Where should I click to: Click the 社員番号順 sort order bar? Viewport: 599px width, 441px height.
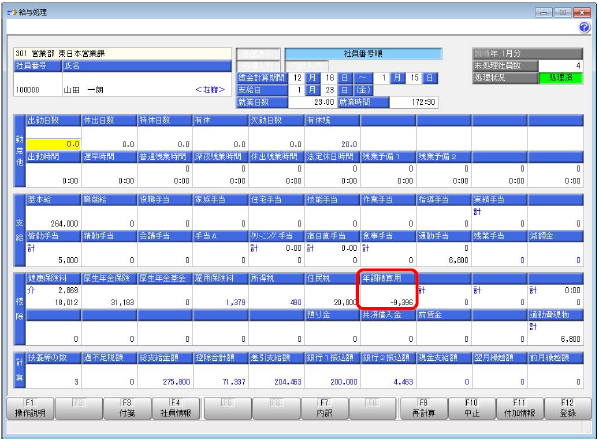pos(363,54)
